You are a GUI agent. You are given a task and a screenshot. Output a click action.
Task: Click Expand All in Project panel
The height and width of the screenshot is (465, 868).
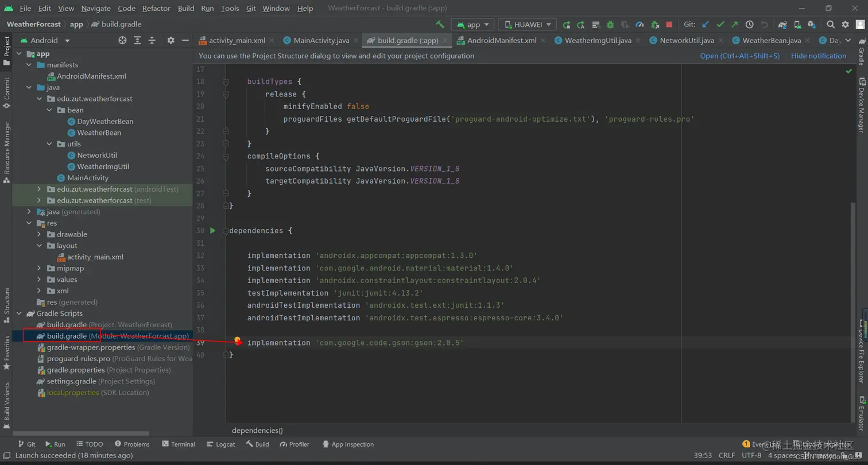tap(137, 40)
